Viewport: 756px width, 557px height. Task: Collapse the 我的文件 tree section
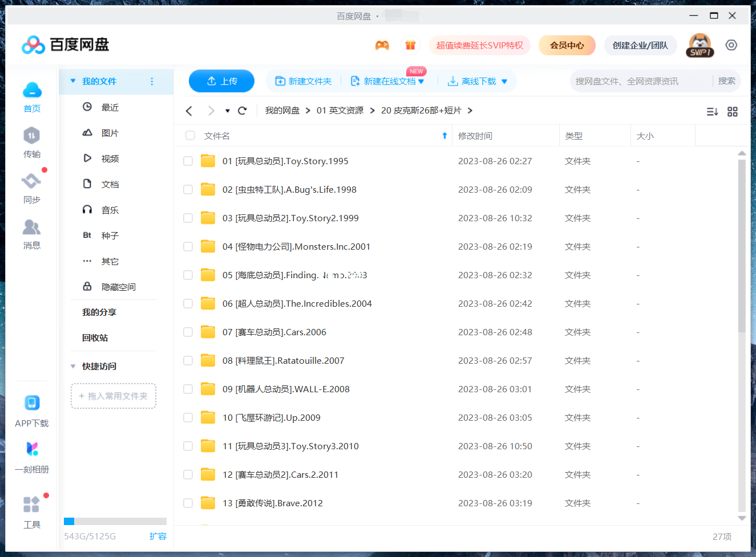pyautogui.click(x=72, y=82)
